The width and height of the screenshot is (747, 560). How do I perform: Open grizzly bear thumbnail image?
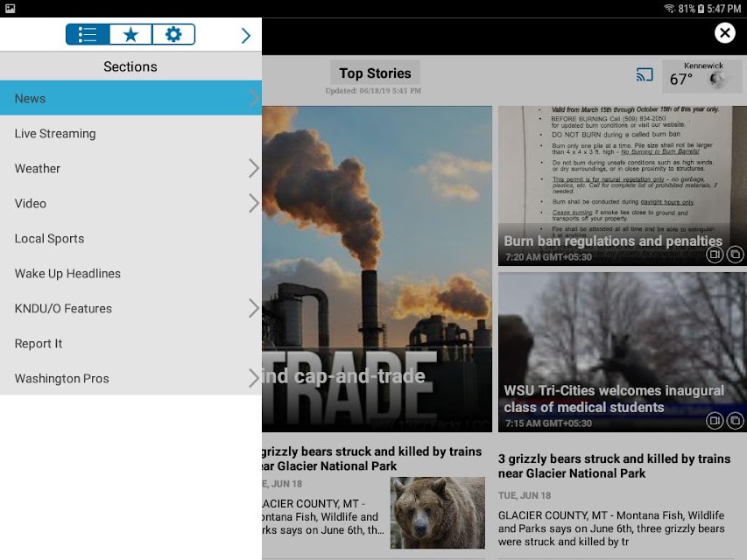point(437,513)
